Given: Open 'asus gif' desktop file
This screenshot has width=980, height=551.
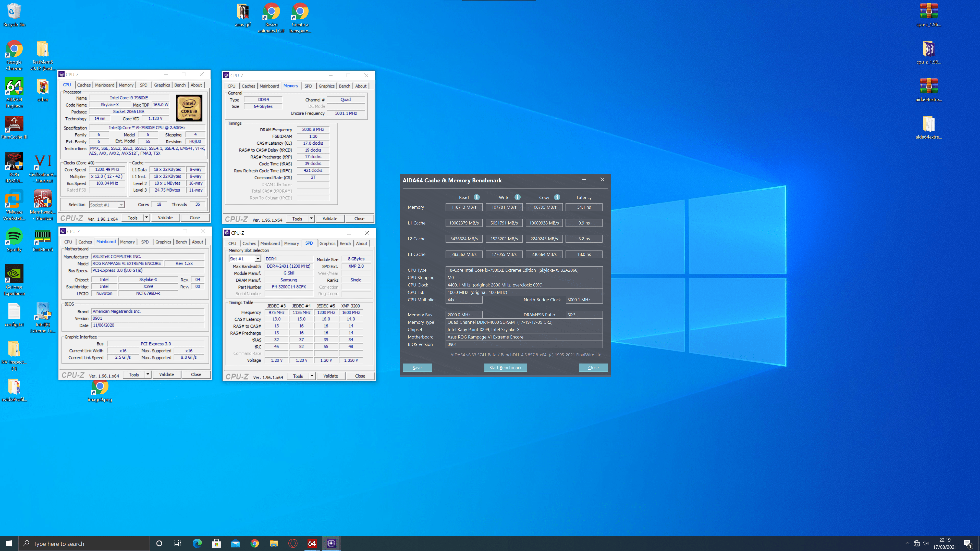Looking at the screenshot, I should tap(243, 15).
